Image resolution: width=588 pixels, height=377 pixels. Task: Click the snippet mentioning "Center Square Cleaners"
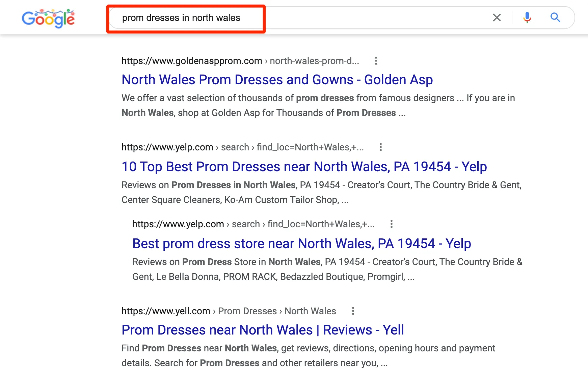[321, 192]
